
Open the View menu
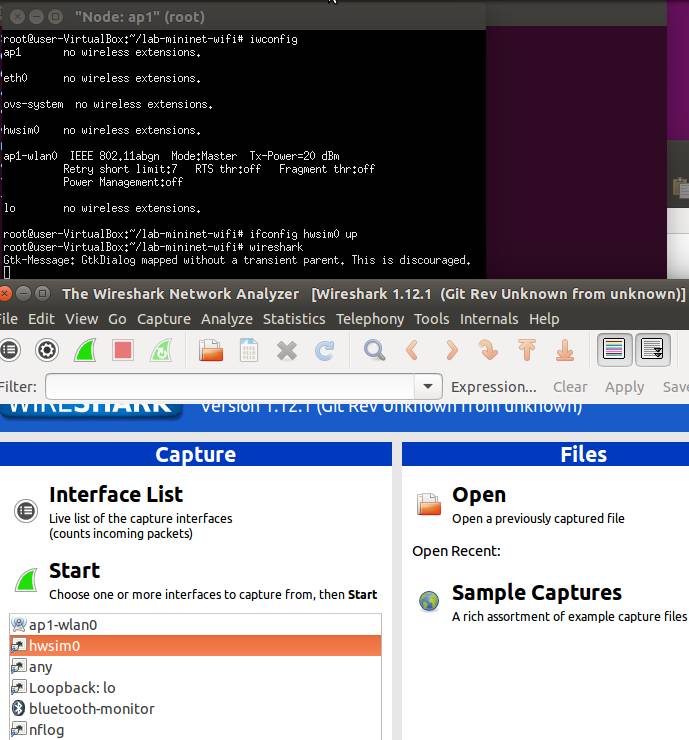click(82, 319)
